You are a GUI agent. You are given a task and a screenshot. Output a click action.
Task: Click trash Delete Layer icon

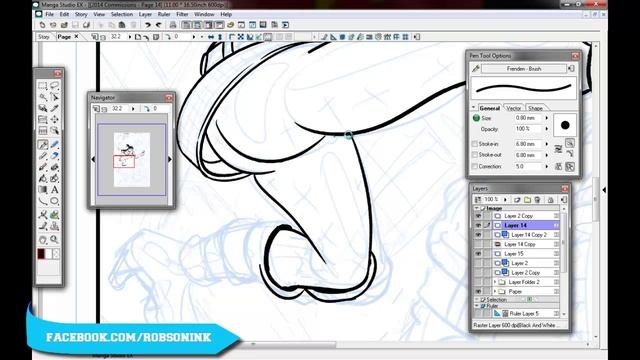538,200
